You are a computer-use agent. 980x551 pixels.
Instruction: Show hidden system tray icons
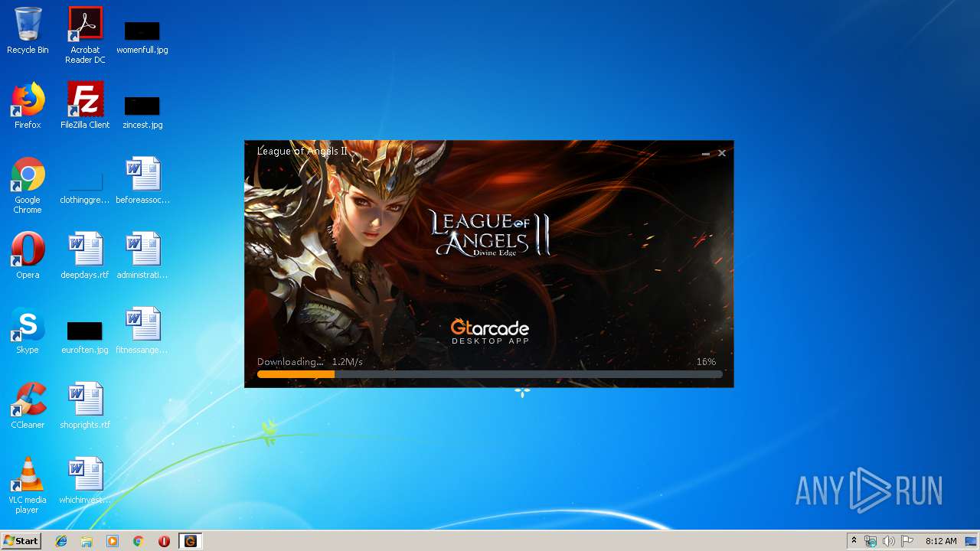(854, 541)
